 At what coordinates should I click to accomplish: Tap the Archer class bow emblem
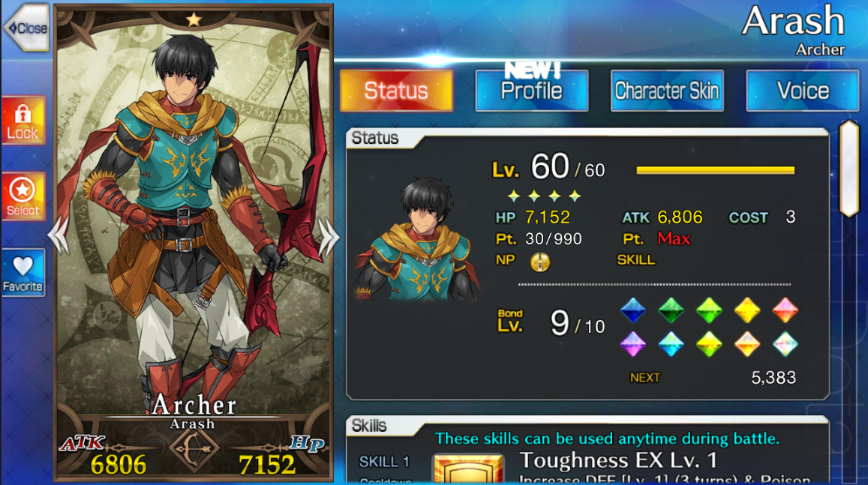[194, 448]
